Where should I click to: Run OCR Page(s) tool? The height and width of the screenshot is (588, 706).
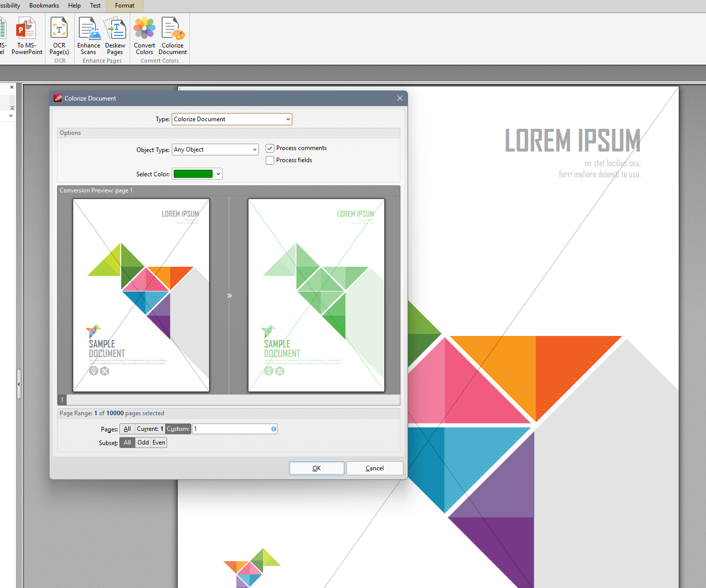[x=59, y=36]
